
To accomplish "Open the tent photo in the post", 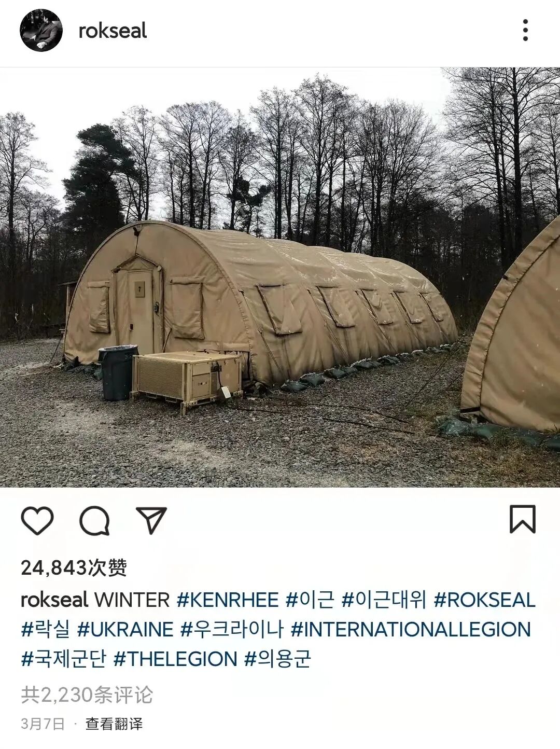I will (280, 278).
